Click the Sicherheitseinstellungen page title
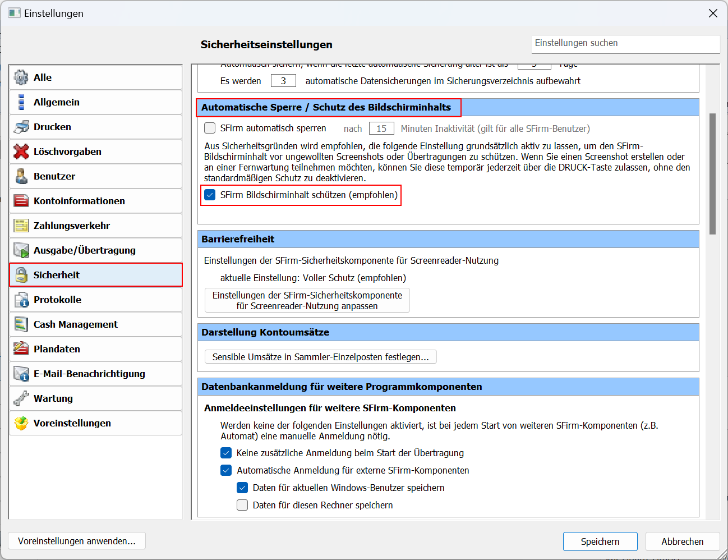 click(266, 44)
